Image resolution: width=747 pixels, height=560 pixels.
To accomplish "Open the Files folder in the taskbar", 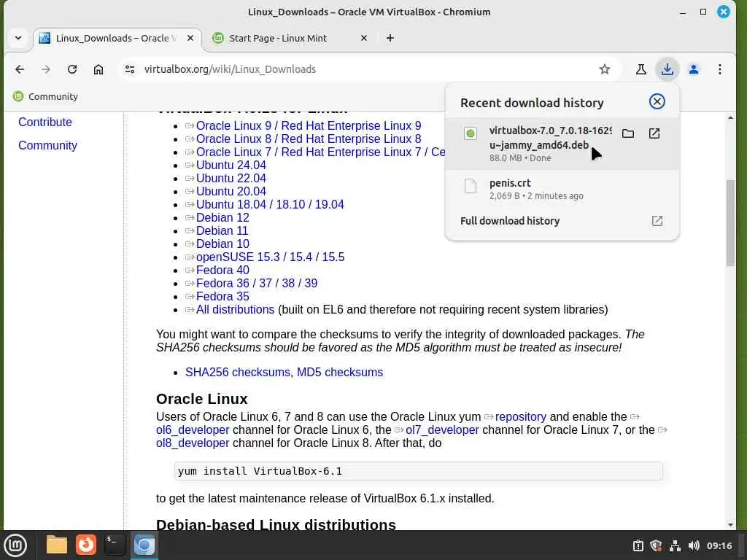I will (x=57, y=545).
